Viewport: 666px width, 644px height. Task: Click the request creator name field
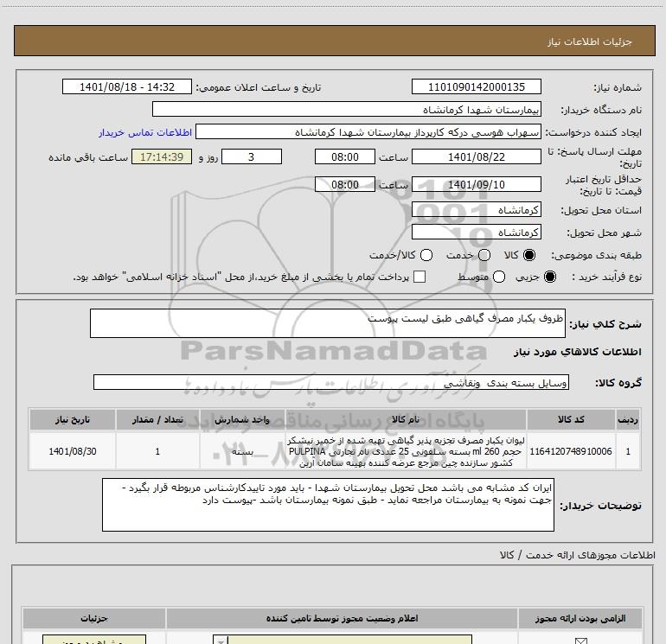pyautogui.click(x=368, y=131)
